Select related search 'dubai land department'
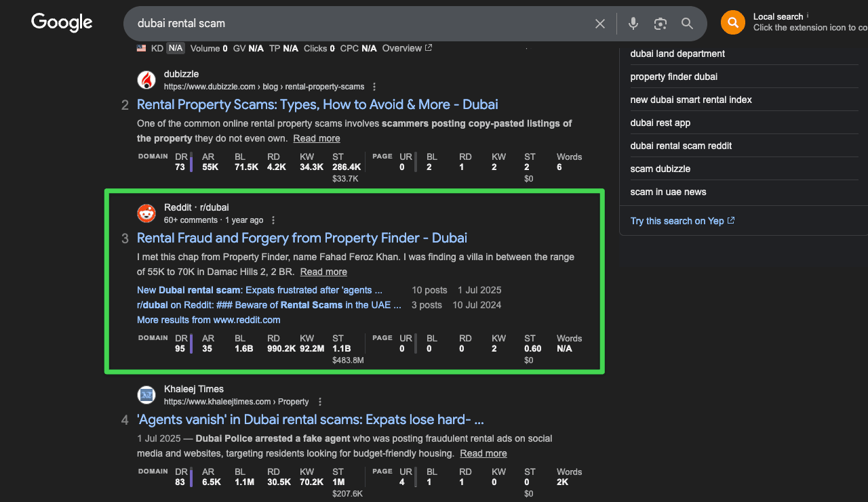 click(678, 54)
